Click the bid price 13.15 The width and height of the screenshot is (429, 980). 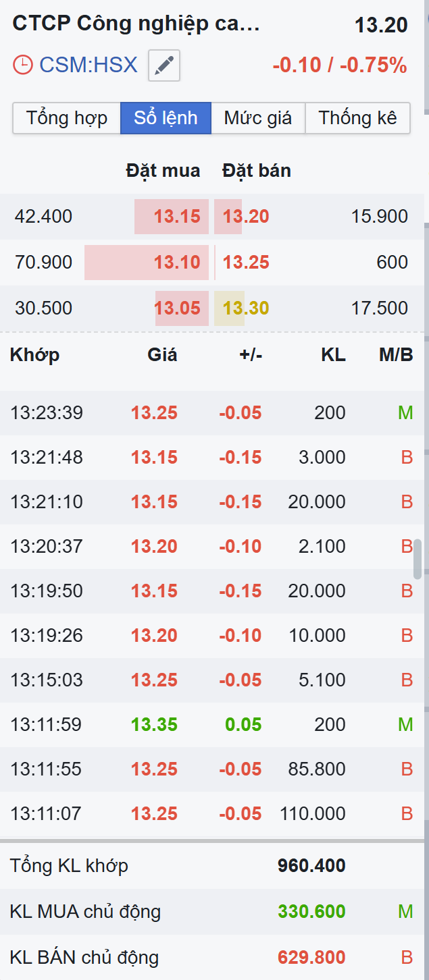(x=177, y=217)
